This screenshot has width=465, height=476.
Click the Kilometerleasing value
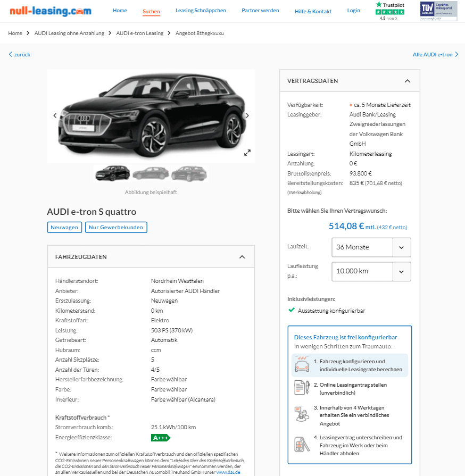click(x=370, y=154)
